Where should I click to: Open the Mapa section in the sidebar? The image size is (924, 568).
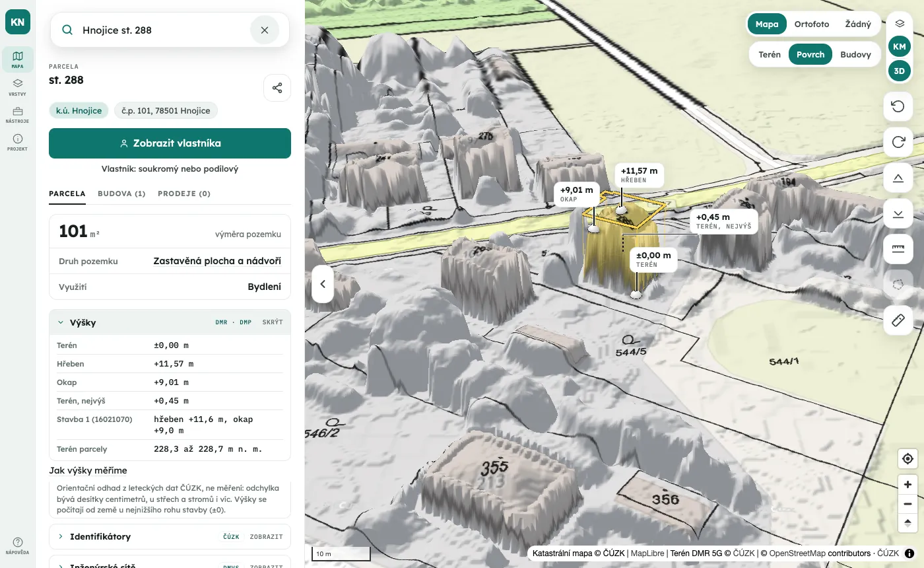17,59
